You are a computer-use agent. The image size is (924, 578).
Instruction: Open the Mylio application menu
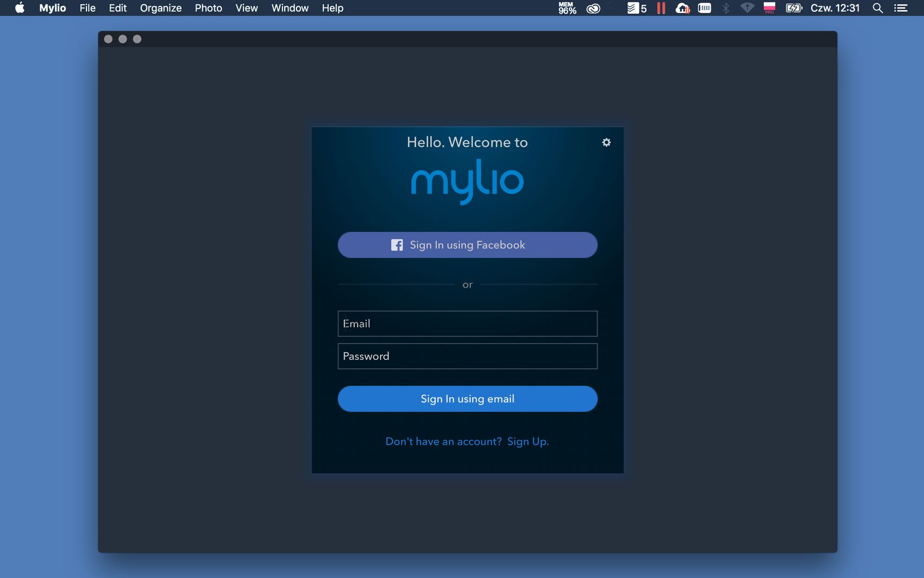click(53, 8)
